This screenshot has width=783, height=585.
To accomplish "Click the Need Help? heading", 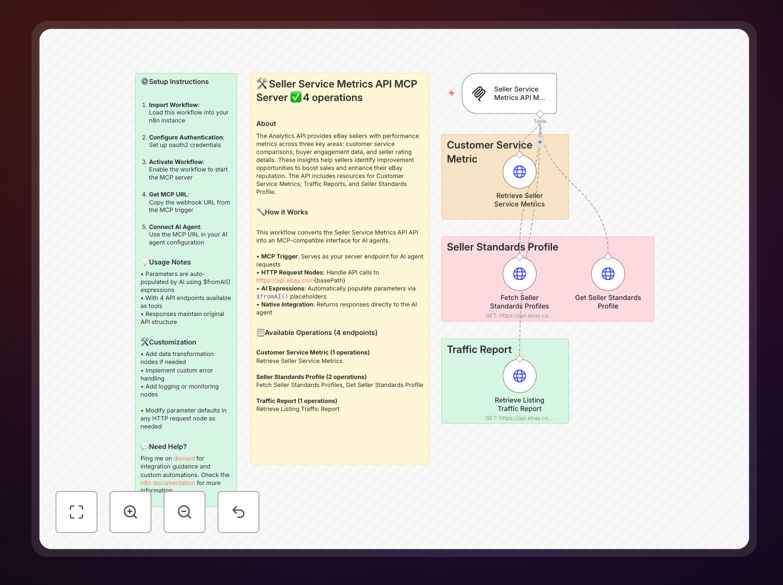I will click(164, 446).
